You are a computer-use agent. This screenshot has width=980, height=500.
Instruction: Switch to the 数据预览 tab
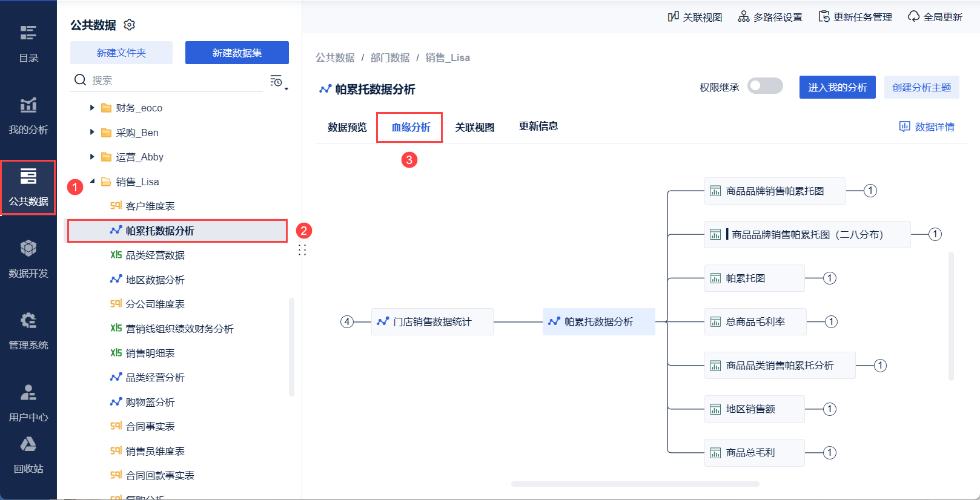click(x=347, y=127)
